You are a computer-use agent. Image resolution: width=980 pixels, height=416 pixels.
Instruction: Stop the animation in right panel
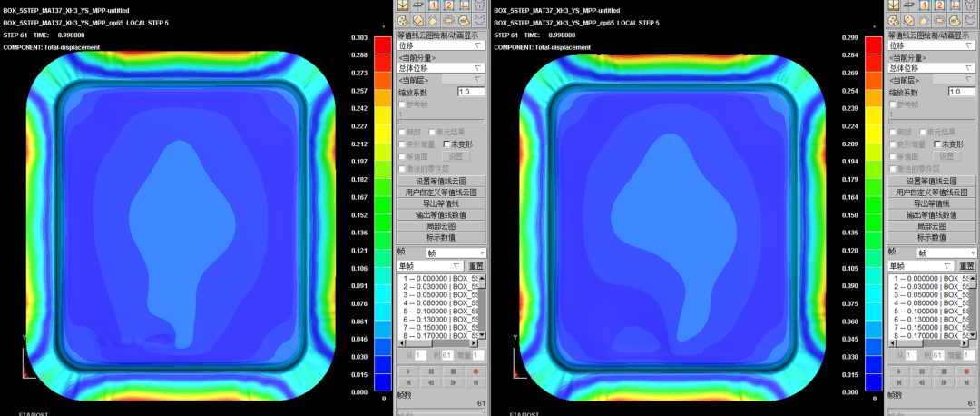tap(944, 371)
